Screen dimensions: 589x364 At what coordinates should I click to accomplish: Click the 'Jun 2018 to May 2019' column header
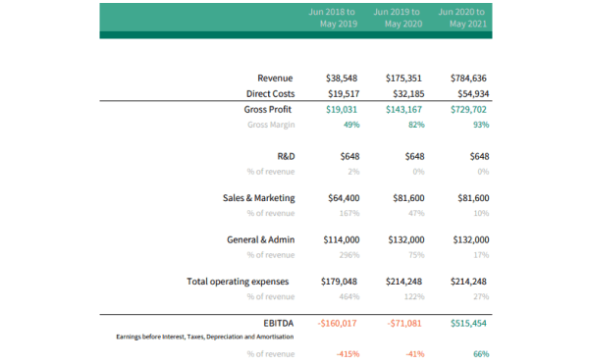pyautogui.click(x=333, y=18)
